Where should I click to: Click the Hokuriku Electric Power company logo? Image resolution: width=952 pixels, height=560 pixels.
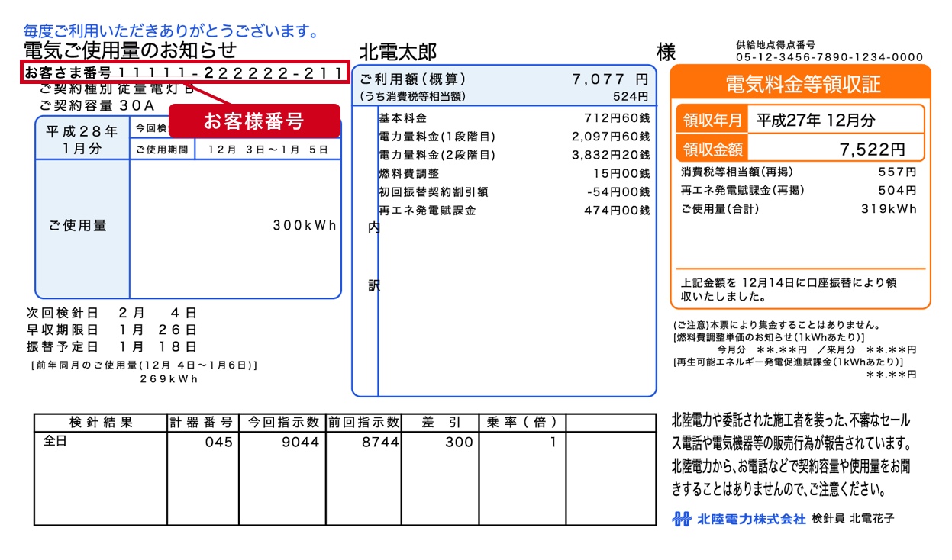tap(738, 520)
